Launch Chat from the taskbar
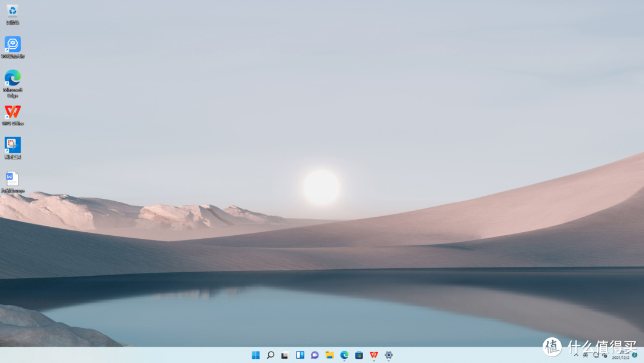Viewport: 644px width, 363px height. click(315, 355)
